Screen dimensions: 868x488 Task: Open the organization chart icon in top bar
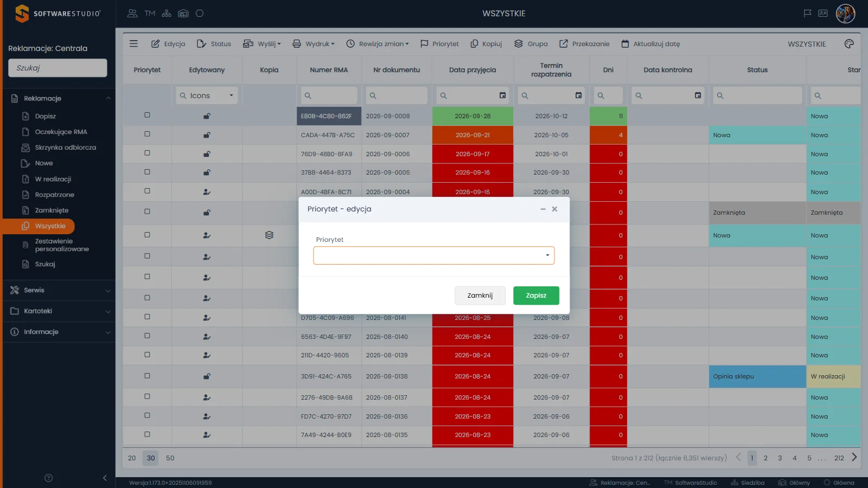(x=167, y=13)
